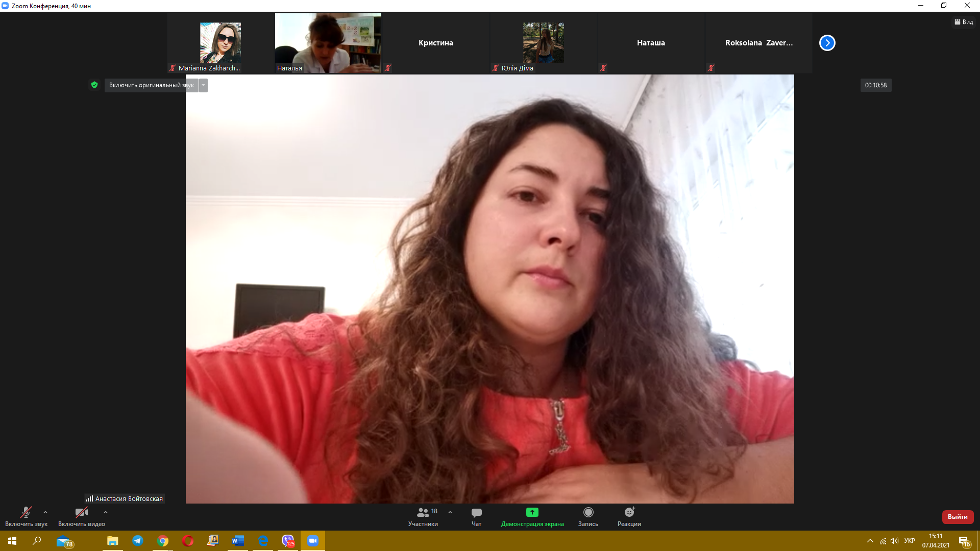980x551 pixels.
Task: Expand the participants options caret
Action: (450, 512)
